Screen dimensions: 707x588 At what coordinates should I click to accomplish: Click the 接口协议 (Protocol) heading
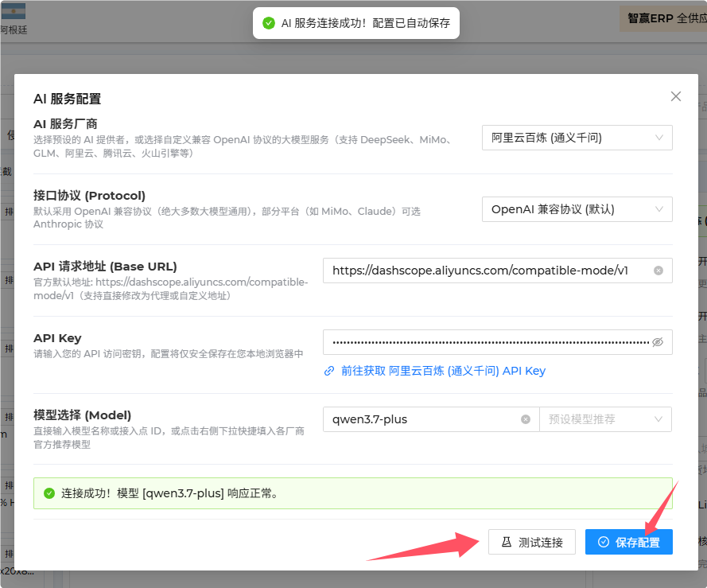click(89, 196)
